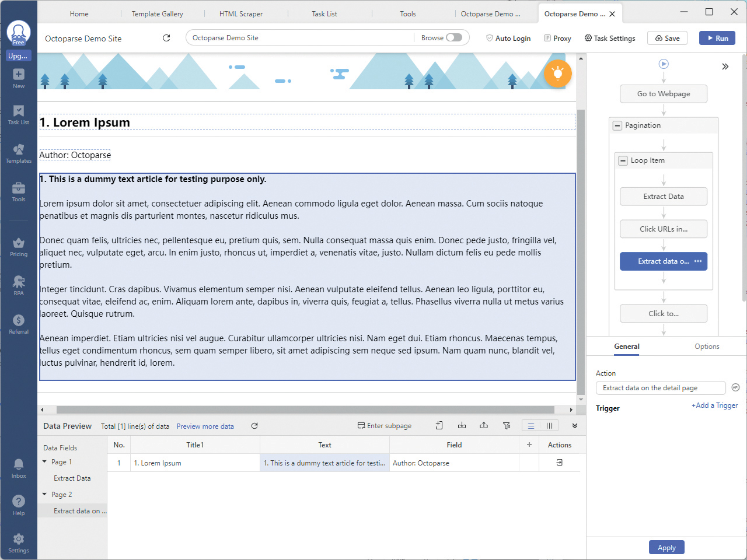Image resolution: width=747 pixels, height=560 pixels.
Task: Click Enter subpage button
Action: [x=385, y=426]
